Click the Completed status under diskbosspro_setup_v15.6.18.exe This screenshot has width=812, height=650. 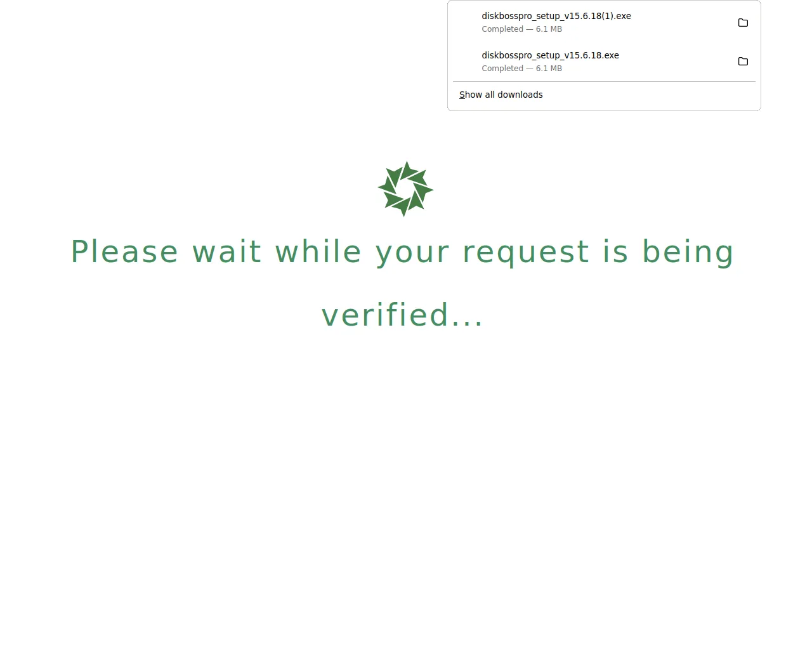pyautogui.click(x=502, y=69)
